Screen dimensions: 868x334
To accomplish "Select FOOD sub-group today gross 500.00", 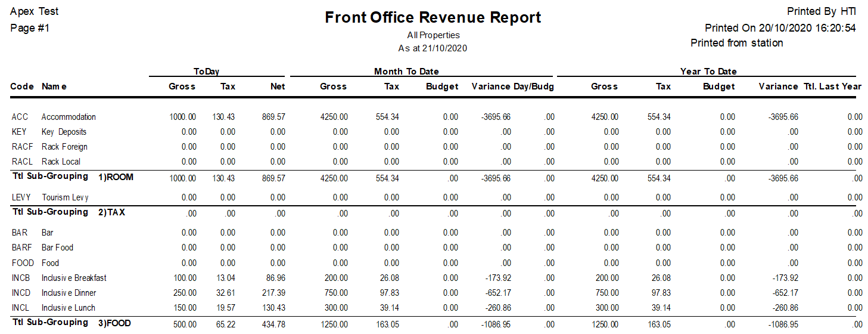I will 185,324.
